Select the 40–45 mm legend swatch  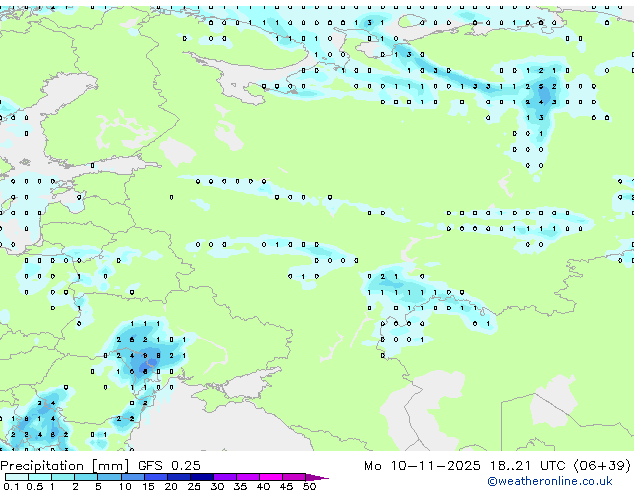271,477
